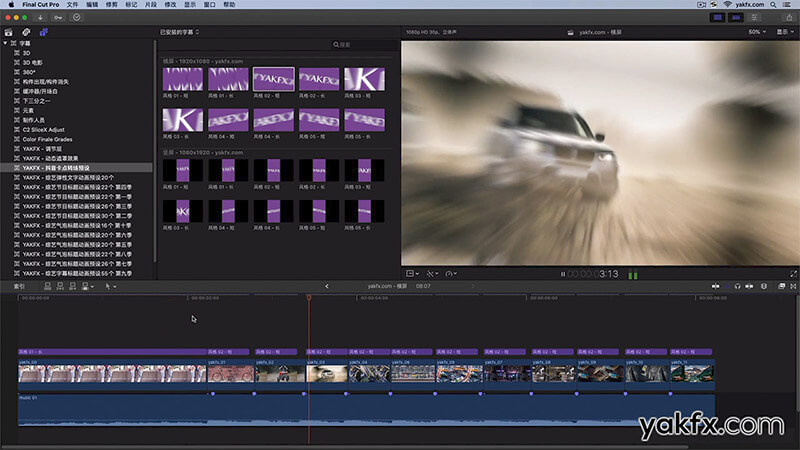Open the Select tool arrow dropdown

point(110,287)
